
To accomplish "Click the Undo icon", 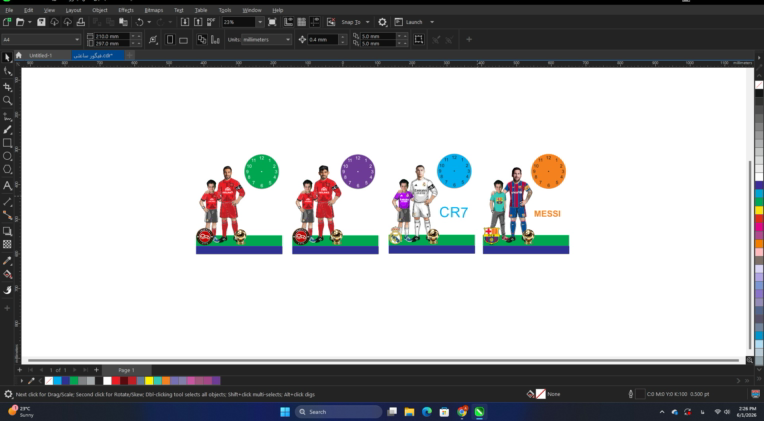I will tap(139, 22).
